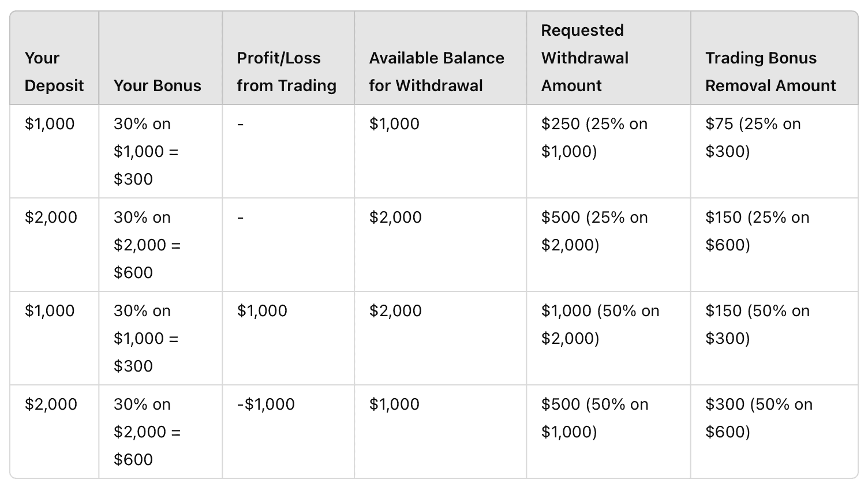This screenshot has width=868, height=487.
Task: Select "Available Balance for Withdrawal" header cell
Action: pyautogui.click(x=436, y=72)
